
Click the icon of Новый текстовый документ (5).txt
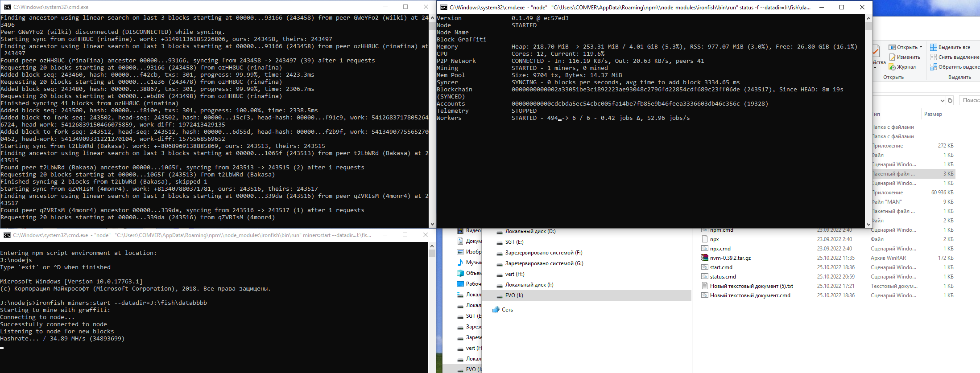tap(705, 286)
